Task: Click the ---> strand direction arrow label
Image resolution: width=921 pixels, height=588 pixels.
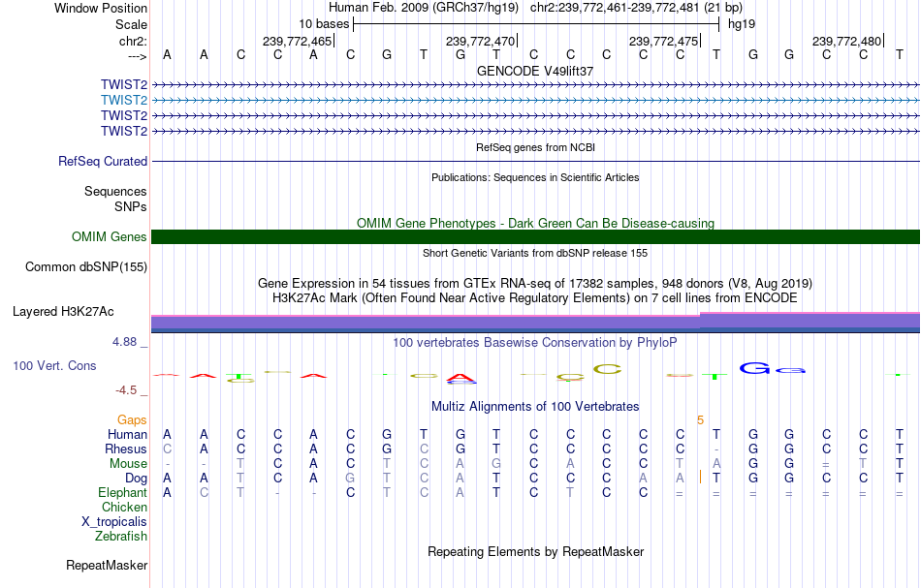Action: tap(138, 56)
